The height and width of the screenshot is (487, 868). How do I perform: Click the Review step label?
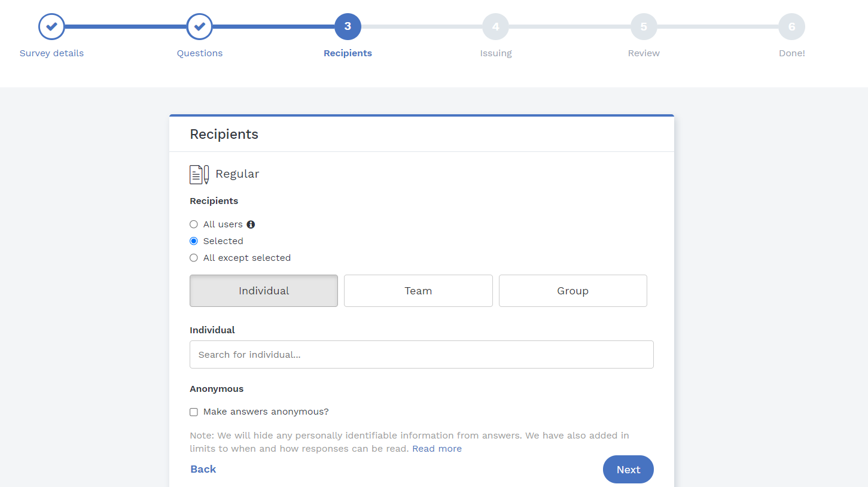point(644,53)
